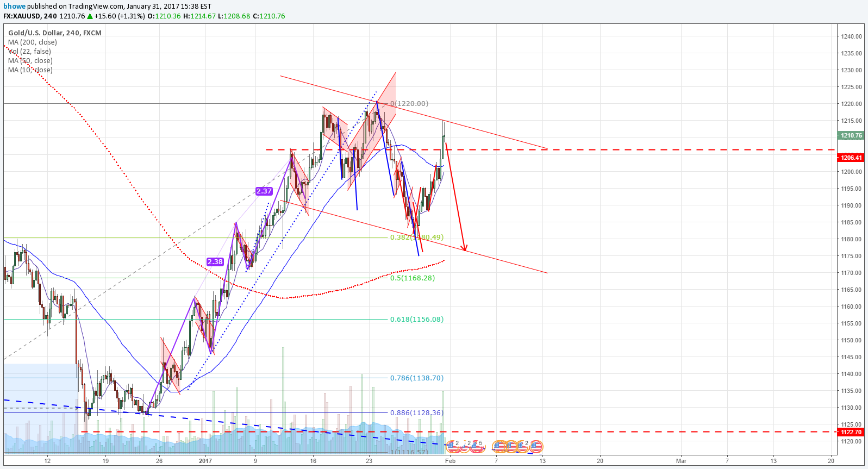The image size is (868, 469).
Task: Click the Fibonacci 0.886(1128.36) level label
Action: point(417,412)
